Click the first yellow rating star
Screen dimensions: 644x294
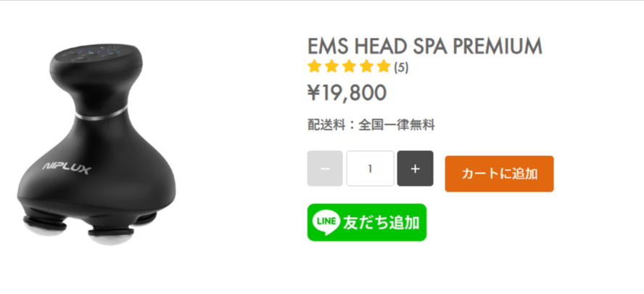click(314, 66)
